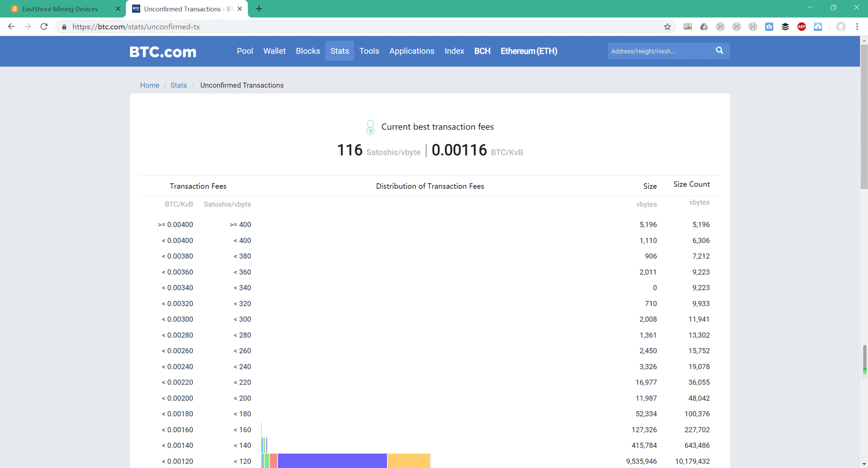
Task: Open a new browser tab
Action: tap(259, 9)
